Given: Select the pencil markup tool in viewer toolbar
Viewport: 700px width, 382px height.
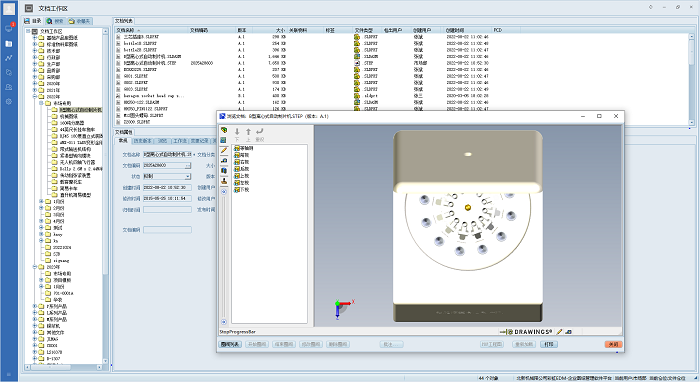Looking at the screenshot, I should 224,150.
